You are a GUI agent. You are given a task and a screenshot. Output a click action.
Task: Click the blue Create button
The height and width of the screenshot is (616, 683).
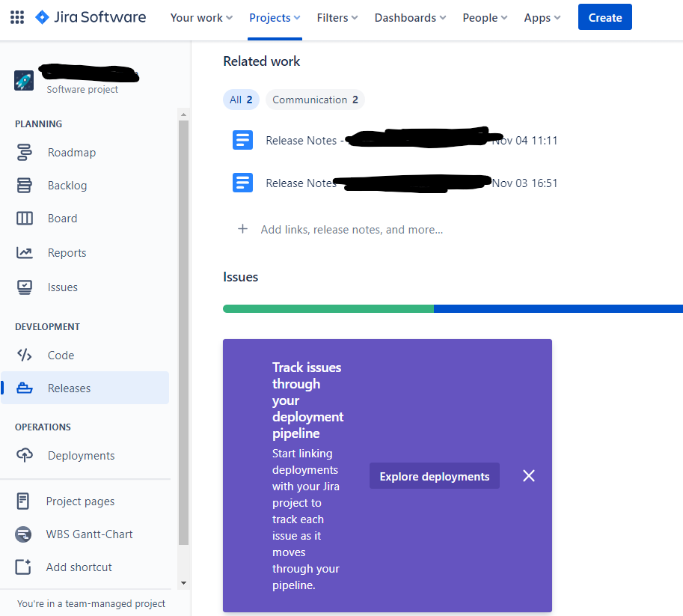[x=604, y=17]
